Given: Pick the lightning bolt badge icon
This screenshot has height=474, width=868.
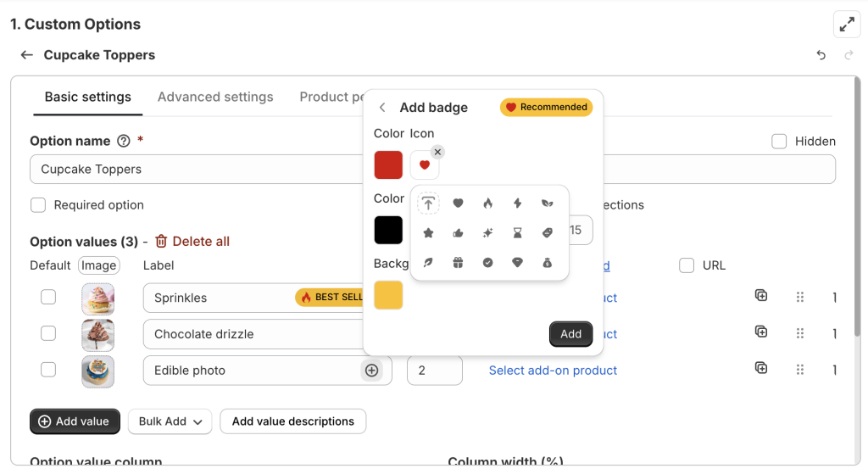Looking at the screenshot, I should coord(517,204).
